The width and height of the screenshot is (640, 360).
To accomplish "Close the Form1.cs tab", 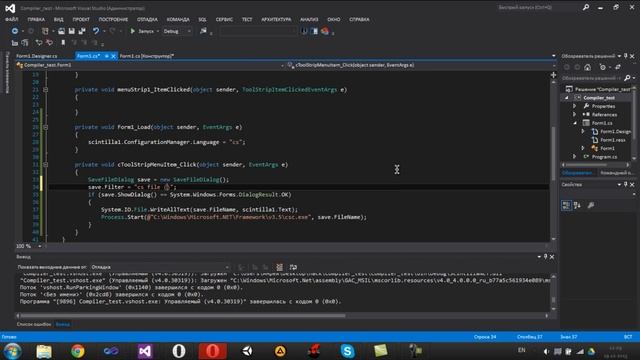I will click(x=113, y=56).
